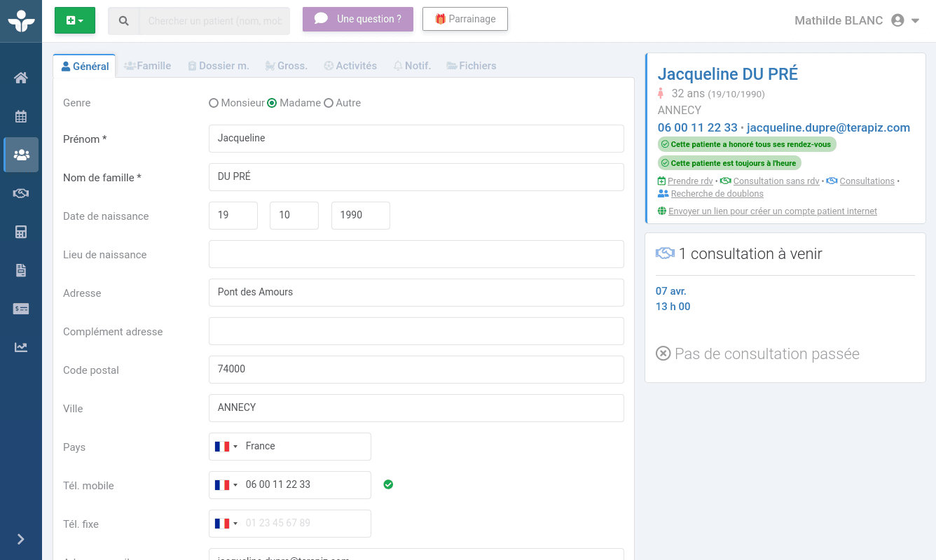Click the pink female icon beside 32 ans

(x=661, y=93)
